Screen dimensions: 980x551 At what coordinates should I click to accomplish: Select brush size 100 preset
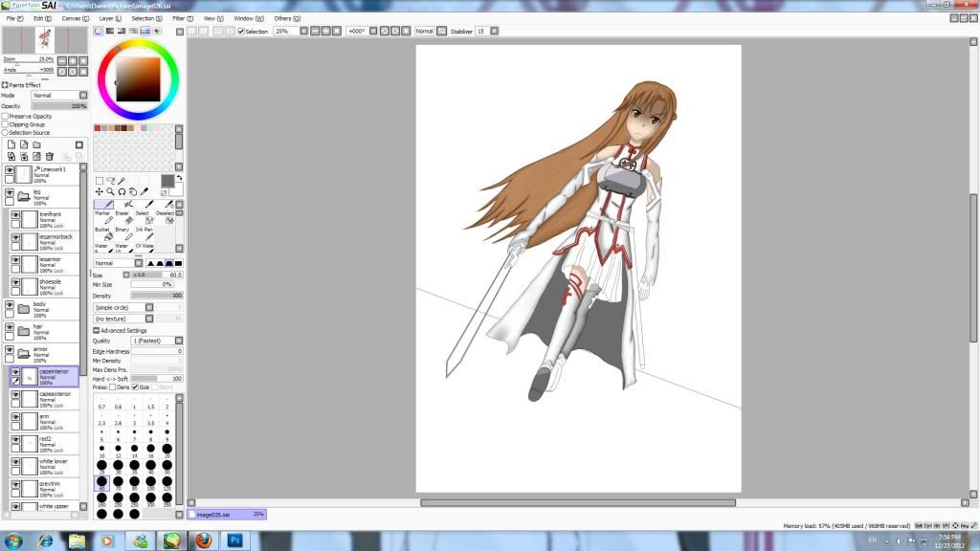[150, 483]
